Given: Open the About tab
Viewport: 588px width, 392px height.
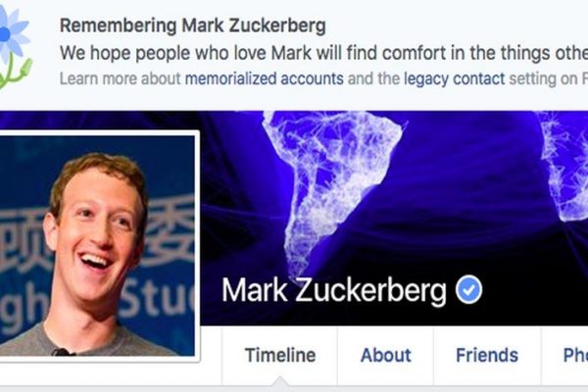Looking at the screenshot, I should point(385,355).
